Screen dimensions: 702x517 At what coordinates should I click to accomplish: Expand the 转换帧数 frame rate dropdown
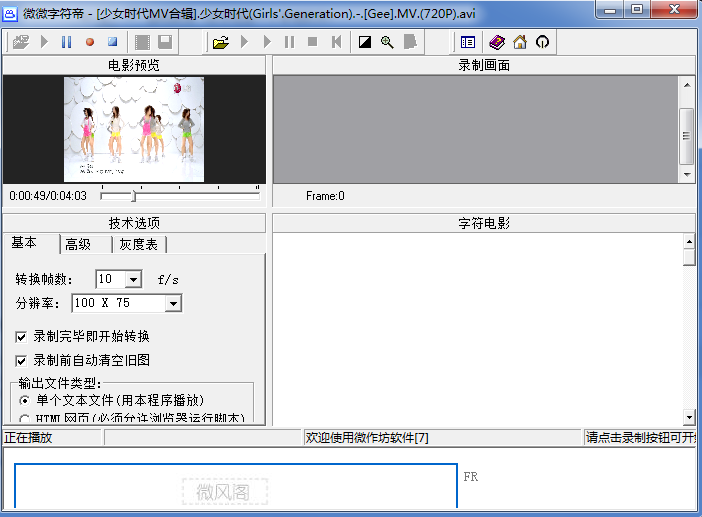coord(134,279)
